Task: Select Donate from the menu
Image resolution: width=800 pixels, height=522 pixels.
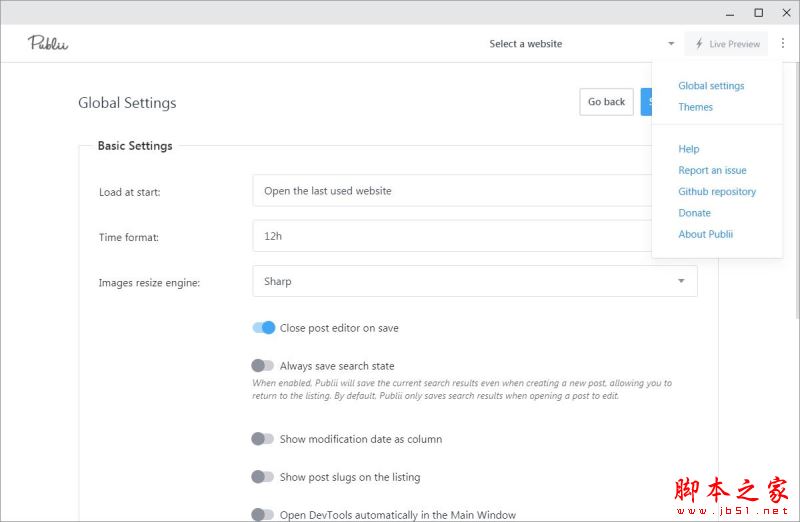Action: [694, 213]
